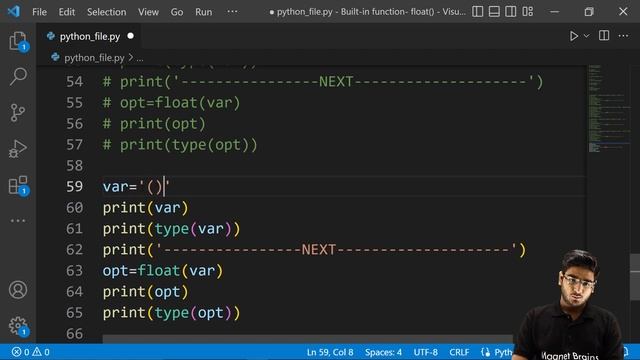Click the horizontal scrollbar below the code
The height and width of the screenshot is (360, 640).
tap(307, 339)
